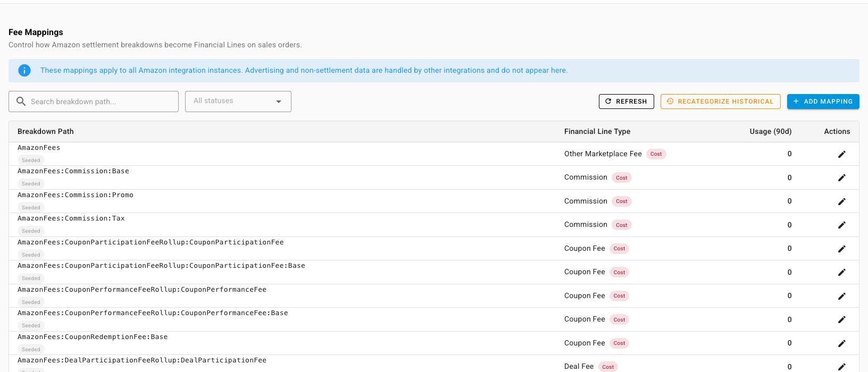The height and width of the screenshot is (372, 868).
Task: Click the Cost badge beside Other Marketplace Fee
Action: (x=656, y=154)
